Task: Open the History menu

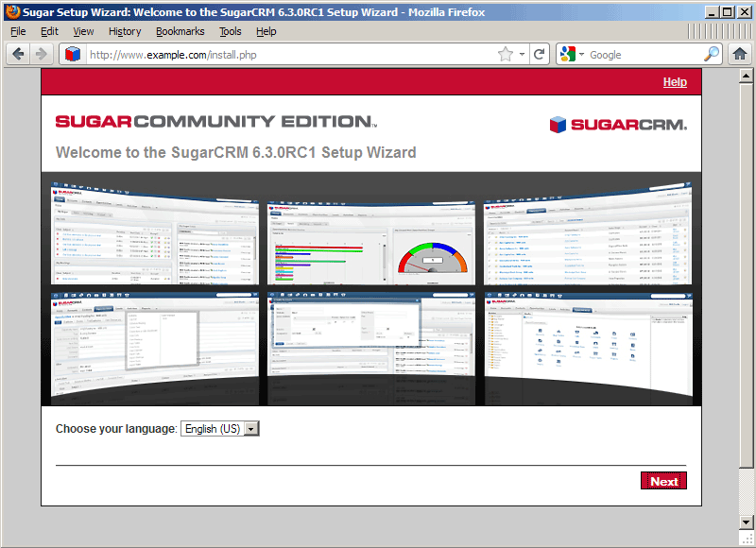Action: 124,31
